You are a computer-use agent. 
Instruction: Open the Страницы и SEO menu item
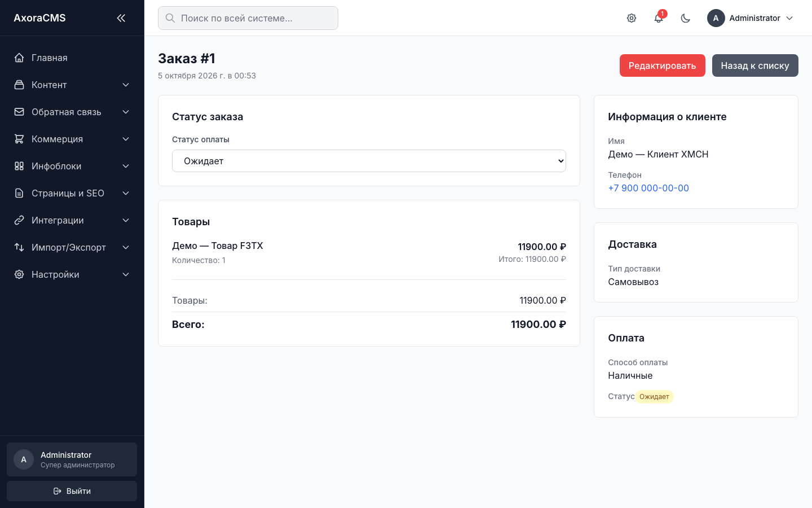coord(72,193)
